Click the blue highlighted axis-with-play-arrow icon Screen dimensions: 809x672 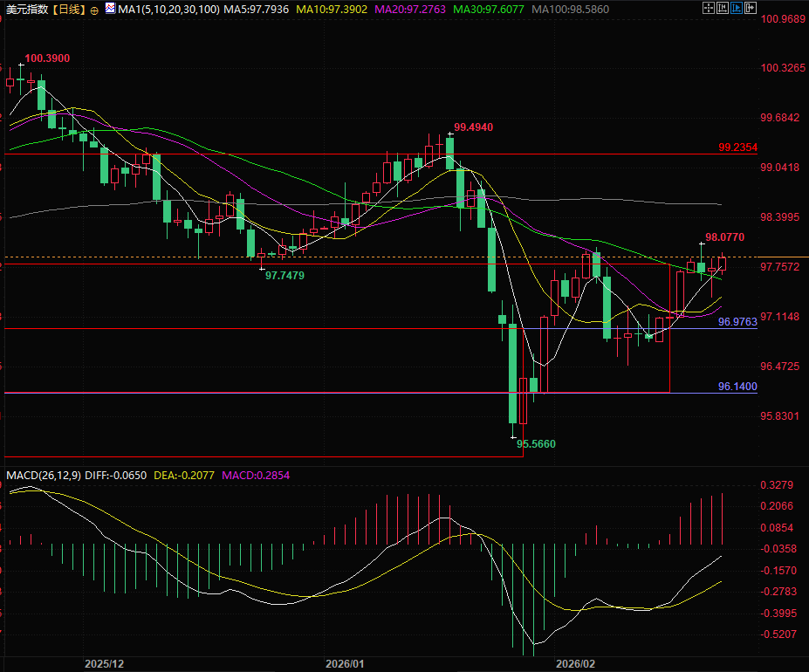click(737, 8)
